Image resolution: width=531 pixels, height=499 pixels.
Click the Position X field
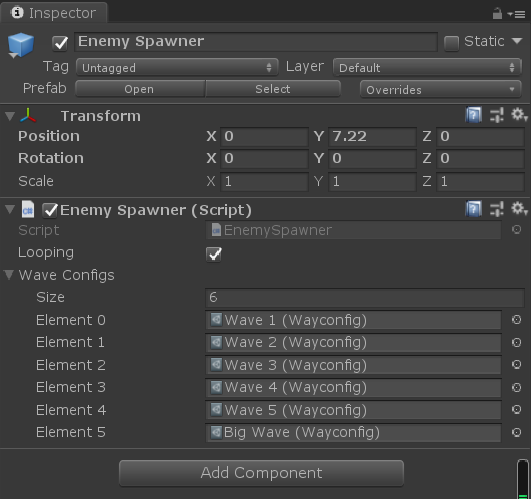pyautogui.click(x=264, y=136)
